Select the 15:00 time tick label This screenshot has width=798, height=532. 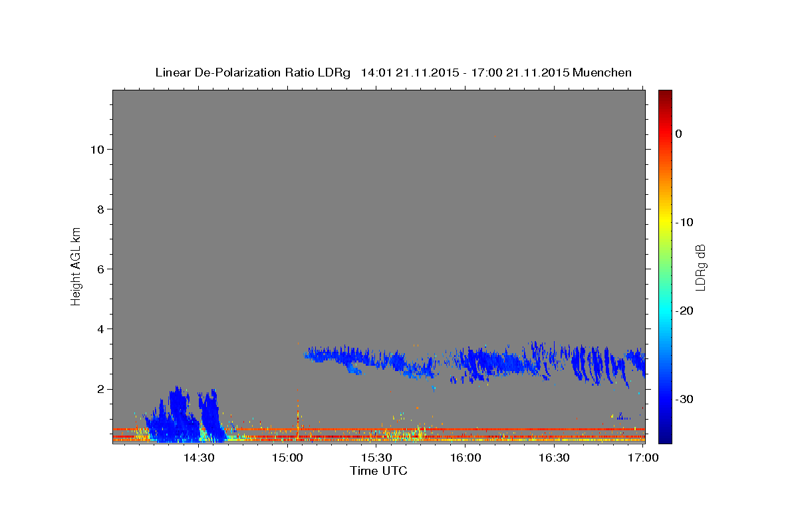(287, 458)
